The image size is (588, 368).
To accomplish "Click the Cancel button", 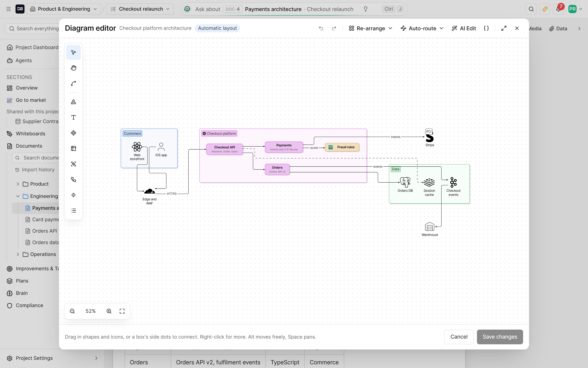I will coord(459,337).
